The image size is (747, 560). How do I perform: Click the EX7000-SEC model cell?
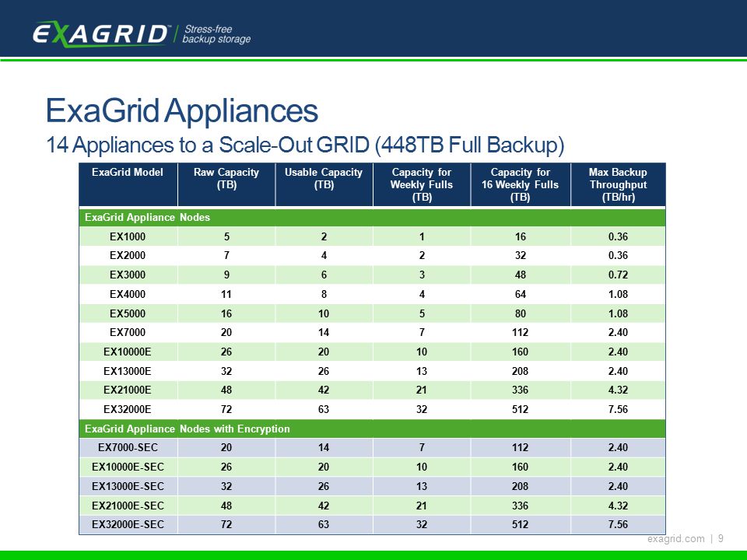tap(128, 448)
